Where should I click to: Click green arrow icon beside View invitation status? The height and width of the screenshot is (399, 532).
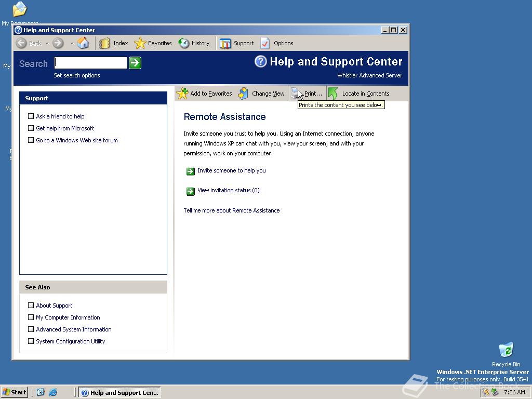(190, 191)
